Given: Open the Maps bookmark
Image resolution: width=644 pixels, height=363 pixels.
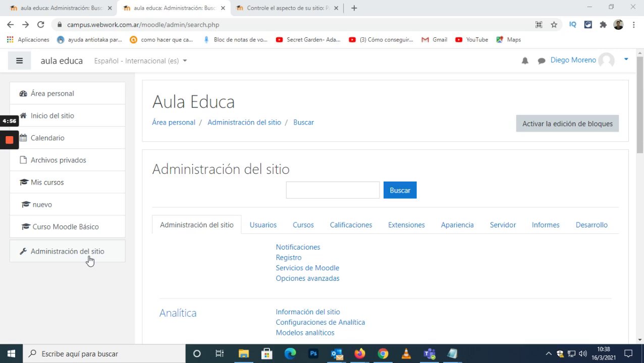Looking at the screenshot, I should (509, 39).
